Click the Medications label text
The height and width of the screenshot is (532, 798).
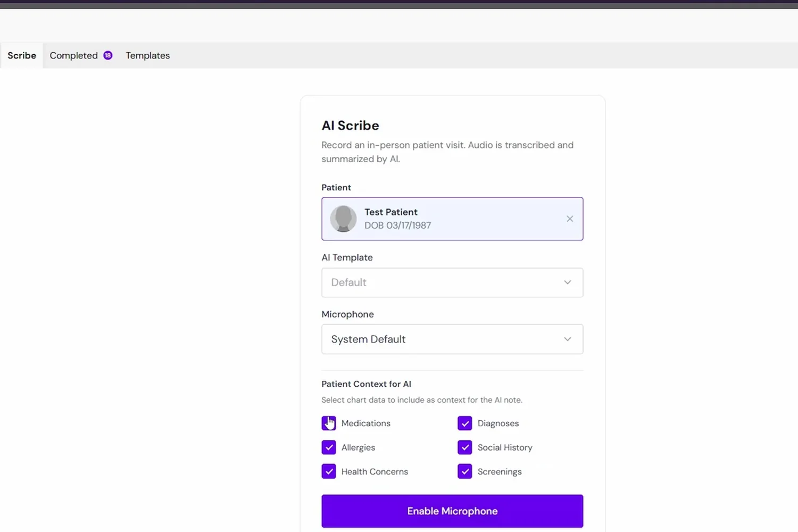pyautogui.click(x=366, y=423)
